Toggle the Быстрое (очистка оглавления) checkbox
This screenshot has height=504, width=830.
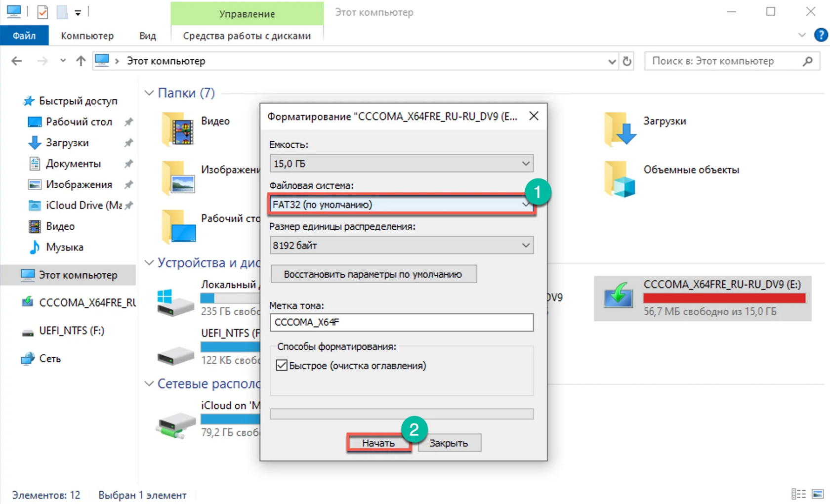pos(282,365)
